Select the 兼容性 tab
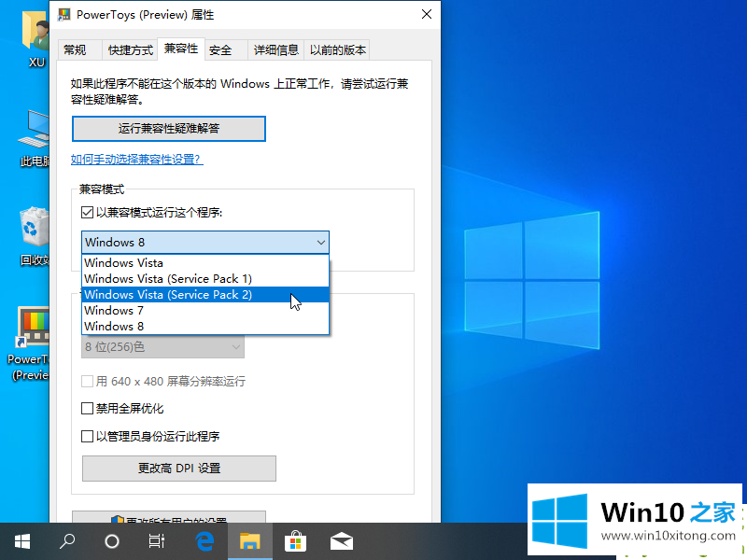 click(181, 49)
